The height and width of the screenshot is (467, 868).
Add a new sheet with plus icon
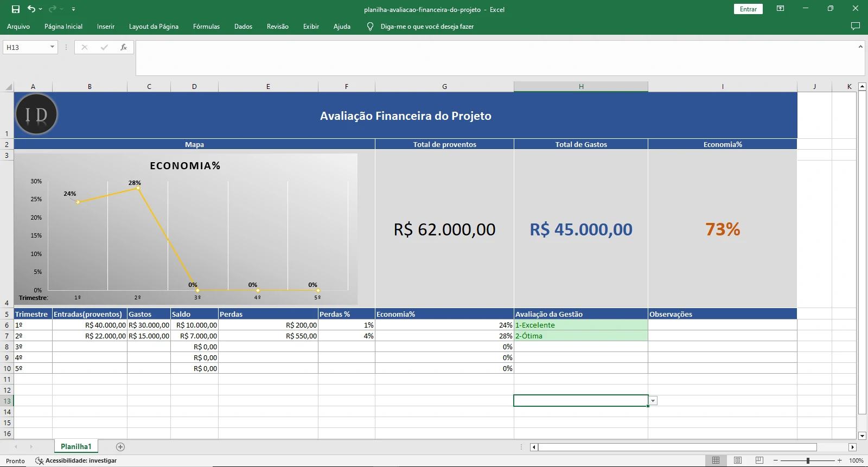point(120,447)
